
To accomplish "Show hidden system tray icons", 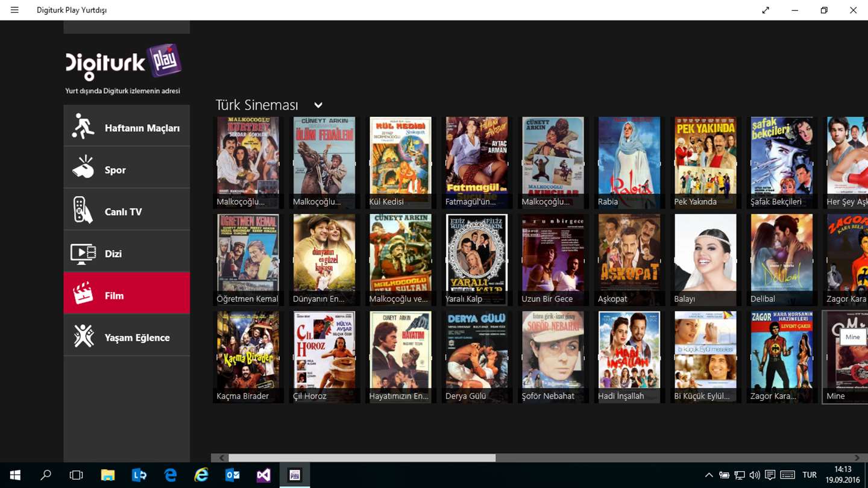I will tap(709, 475).
